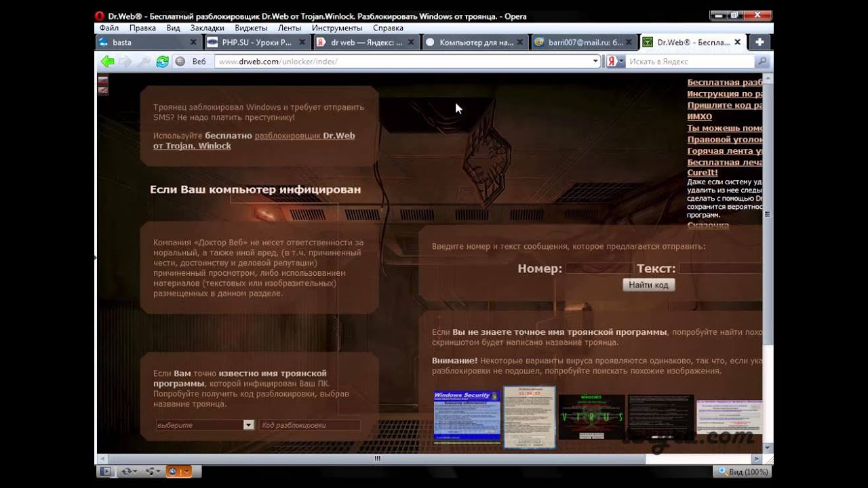Screen dimensions: 868x488
Task: Open a new tab with plus button
Action: pyautogui.click(x=759, y=42)
